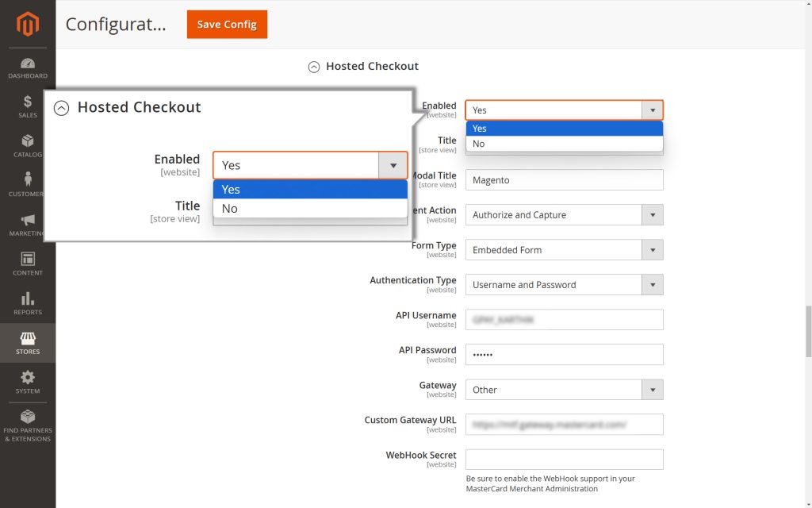812x508 pixels.
Task: Open the Authorize and Capture dropdown
Action: 564,214
